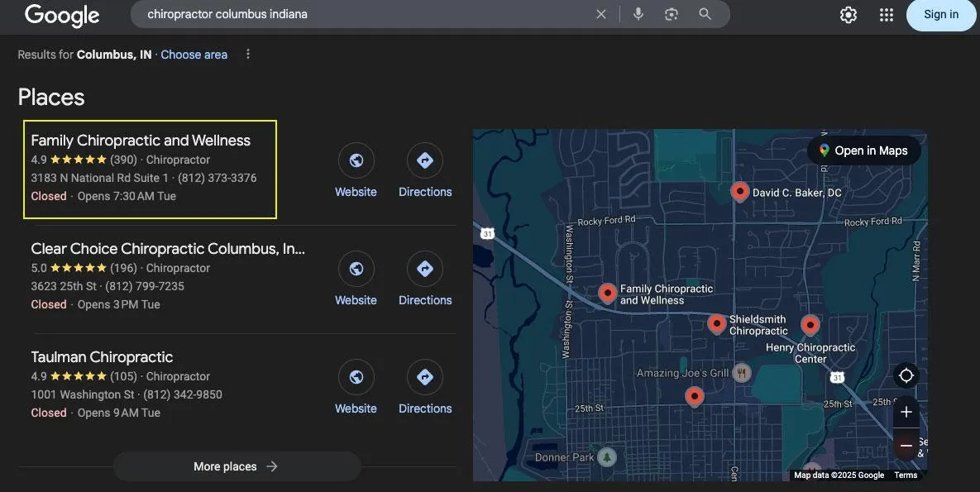The width and height of the screenshot is (980, 492).
Task: Select the Henry Chiropractic Center map pin
Action: [x=810, y=324]
